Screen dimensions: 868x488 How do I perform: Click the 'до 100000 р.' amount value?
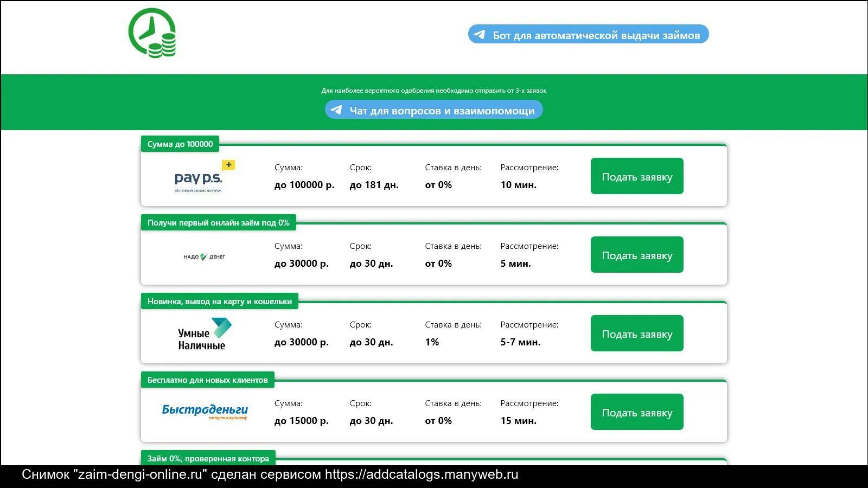(304, 185)
